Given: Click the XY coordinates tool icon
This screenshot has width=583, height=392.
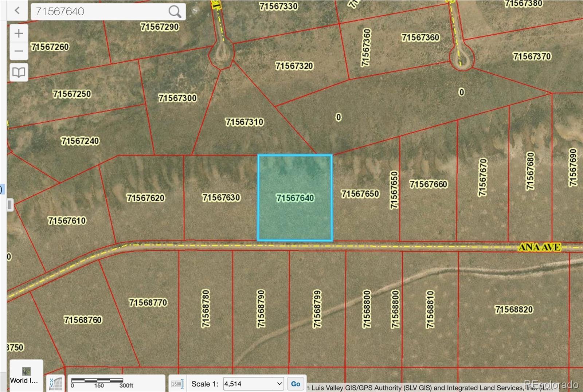Looking at the screenshot, I should (55, 384).
